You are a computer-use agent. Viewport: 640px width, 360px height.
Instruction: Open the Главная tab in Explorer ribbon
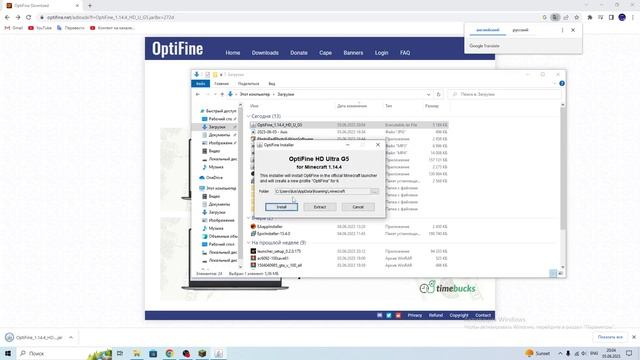[221, 84]
